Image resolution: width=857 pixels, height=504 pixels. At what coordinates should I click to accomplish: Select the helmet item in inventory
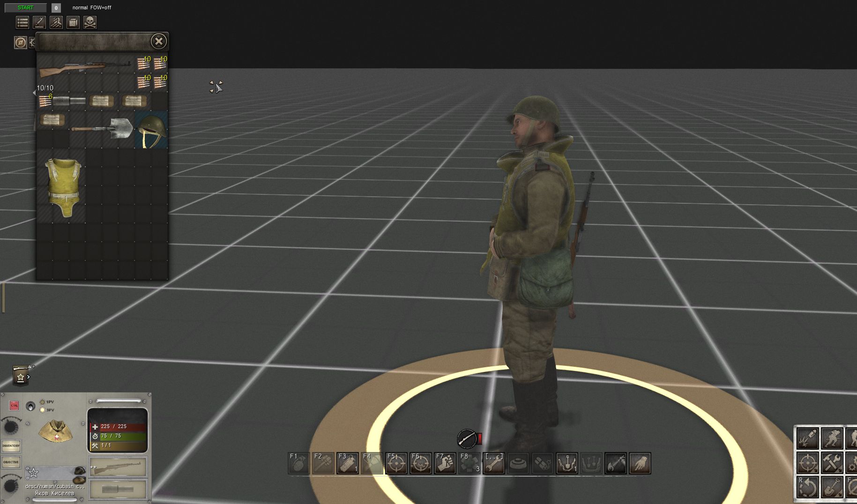tap(151, 129)
